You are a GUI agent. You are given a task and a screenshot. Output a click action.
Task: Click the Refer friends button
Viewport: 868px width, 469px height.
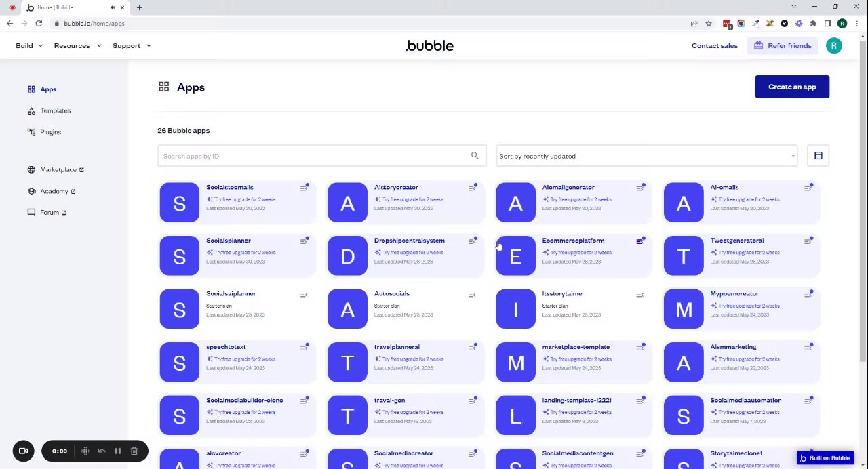[x=783, y=46]
